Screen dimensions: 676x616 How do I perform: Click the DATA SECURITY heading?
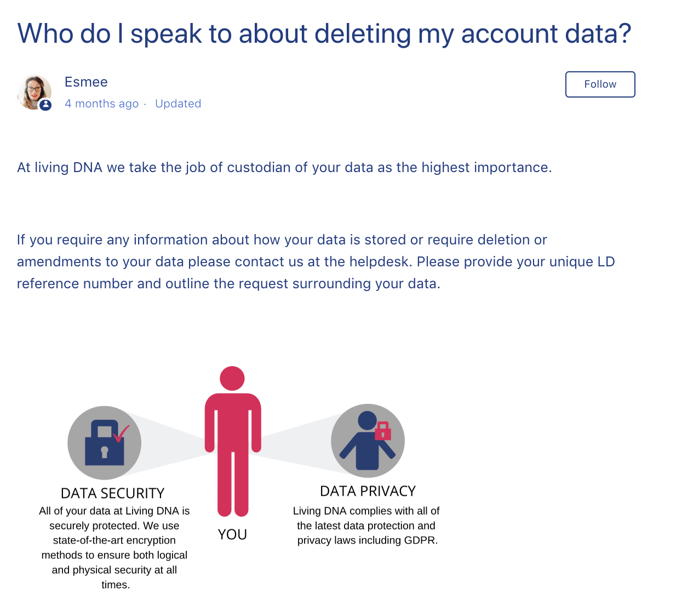(112, 493)
